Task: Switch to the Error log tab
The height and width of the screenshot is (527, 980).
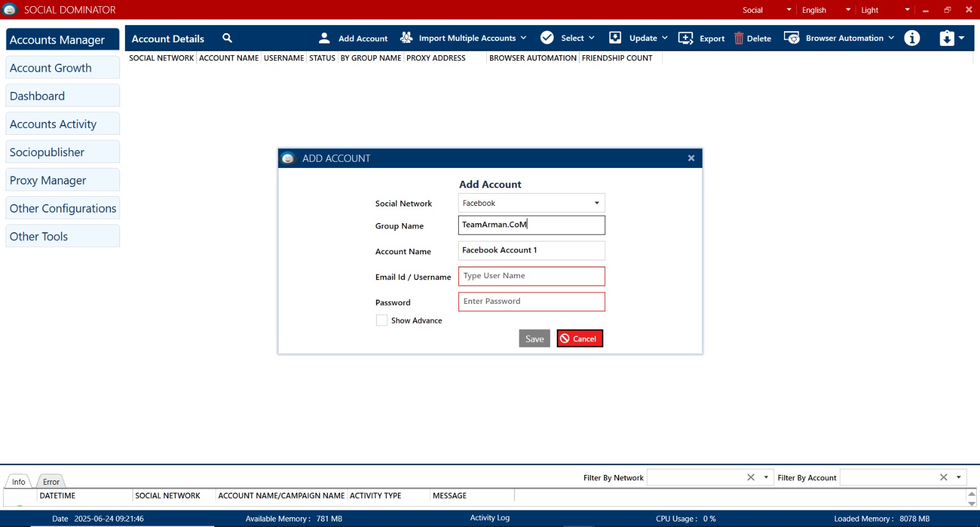Action: coord(51,482)
